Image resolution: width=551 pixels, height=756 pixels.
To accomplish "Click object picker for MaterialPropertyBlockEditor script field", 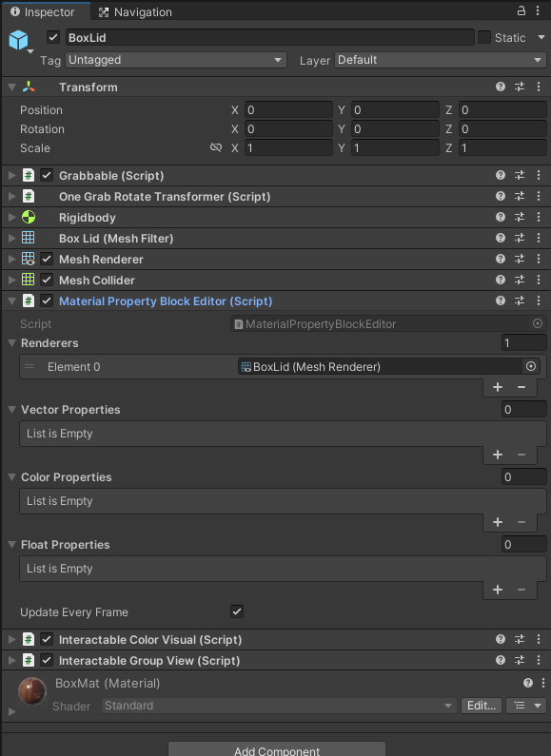I will [x=538, y=323].
